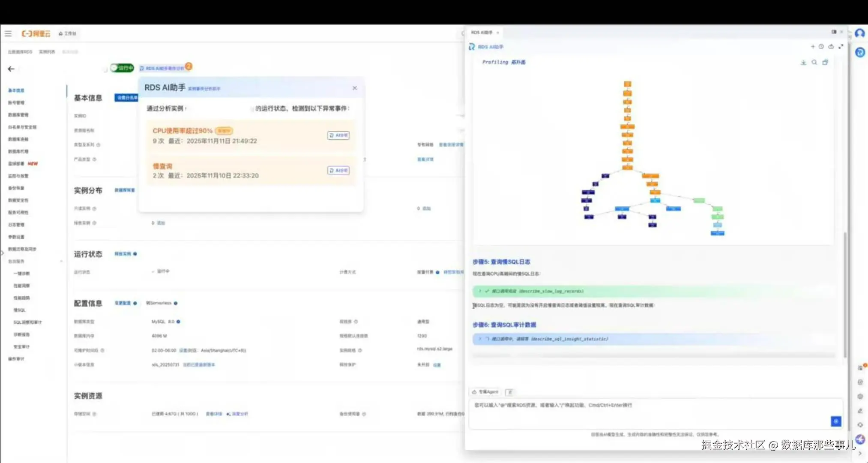Screen dimensions: 868x463
Task: Expand describe_sql_insight_statistic call row
Action: tap(480, 339)
